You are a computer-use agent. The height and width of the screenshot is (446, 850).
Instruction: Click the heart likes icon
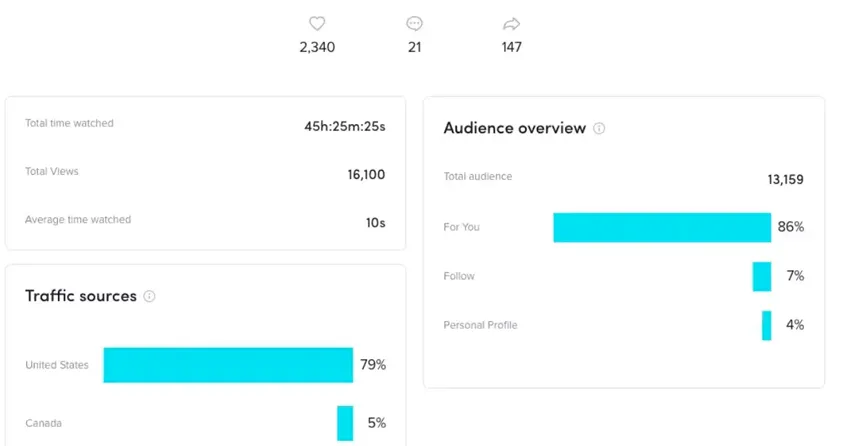(317, 24)
